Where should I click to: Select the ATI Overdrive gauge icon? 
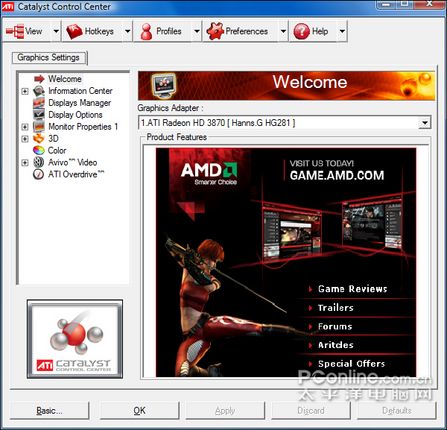(39, 174)
